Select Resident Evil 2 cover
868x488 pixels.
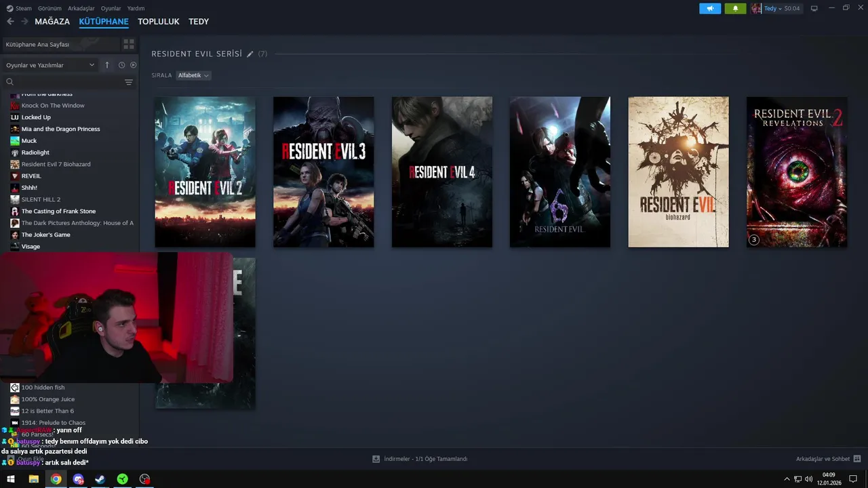click(205, 171)
